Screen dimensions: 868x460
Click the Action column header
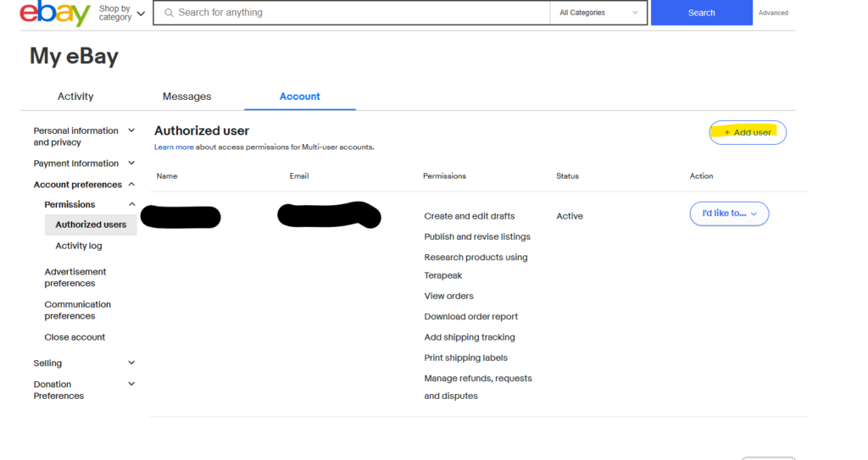pyautogui.click(x=701, y=176)
